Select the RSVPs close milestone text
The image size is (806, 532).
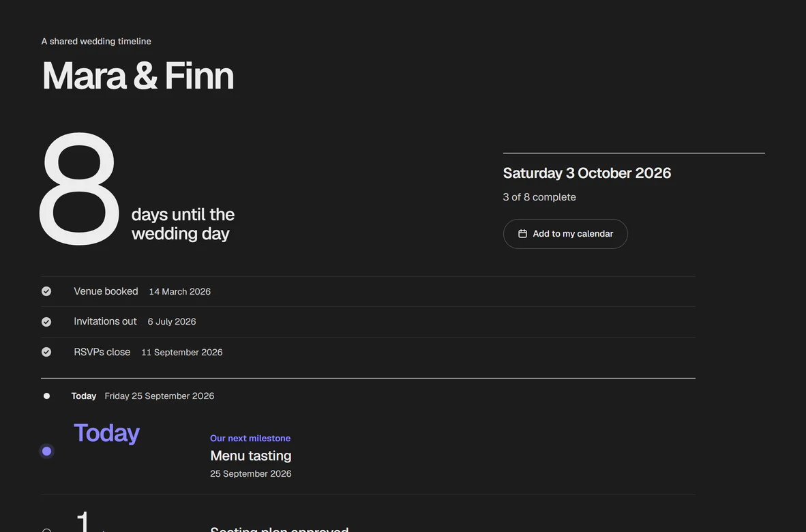point(102,352)
